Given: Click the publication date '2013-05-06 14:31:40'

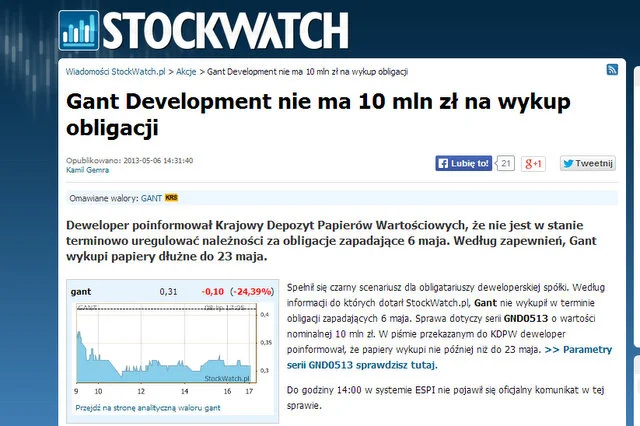Looking at the screenshot, I should [x=158, y=161].
